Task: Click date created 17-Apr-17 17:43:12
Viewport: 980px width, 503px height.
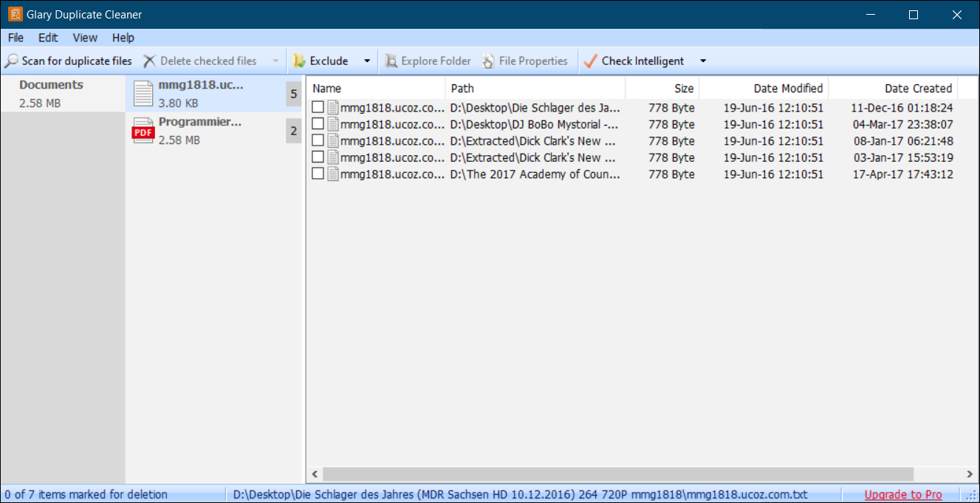Action: [902, 174]
